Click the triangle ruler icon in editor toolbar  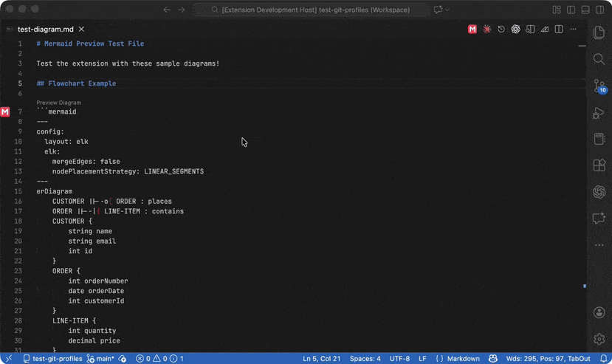click(545, 30)
